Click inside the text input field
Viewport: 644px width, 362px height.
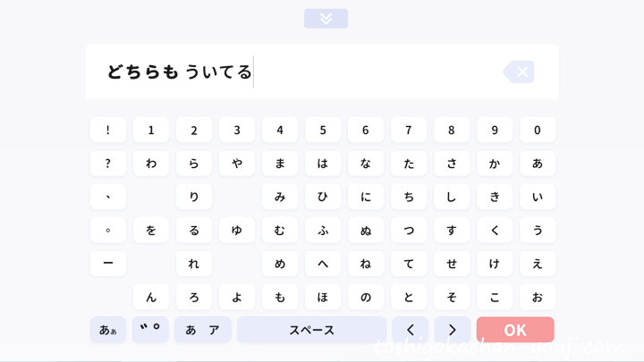(322, 72)
